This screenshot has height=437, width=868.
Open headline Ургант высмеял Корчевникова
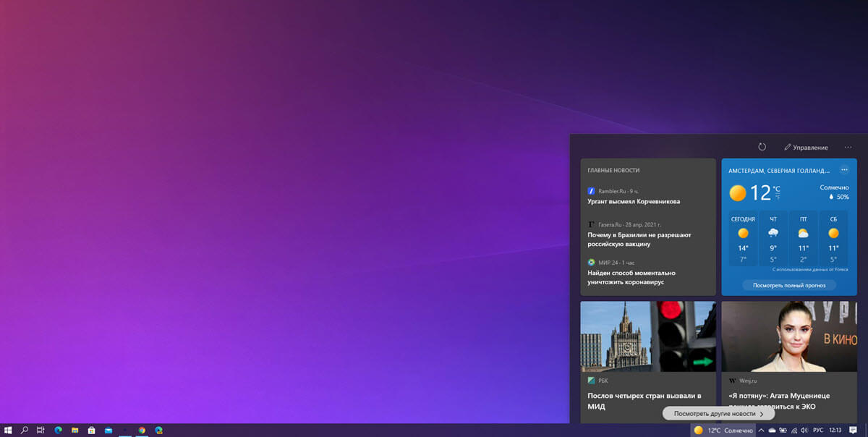(634, 201)
